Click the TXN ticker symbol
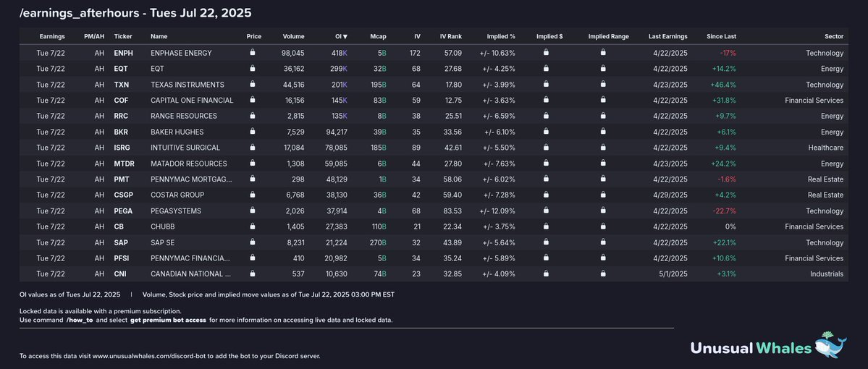The image size is (868, 369). point(121,85)
